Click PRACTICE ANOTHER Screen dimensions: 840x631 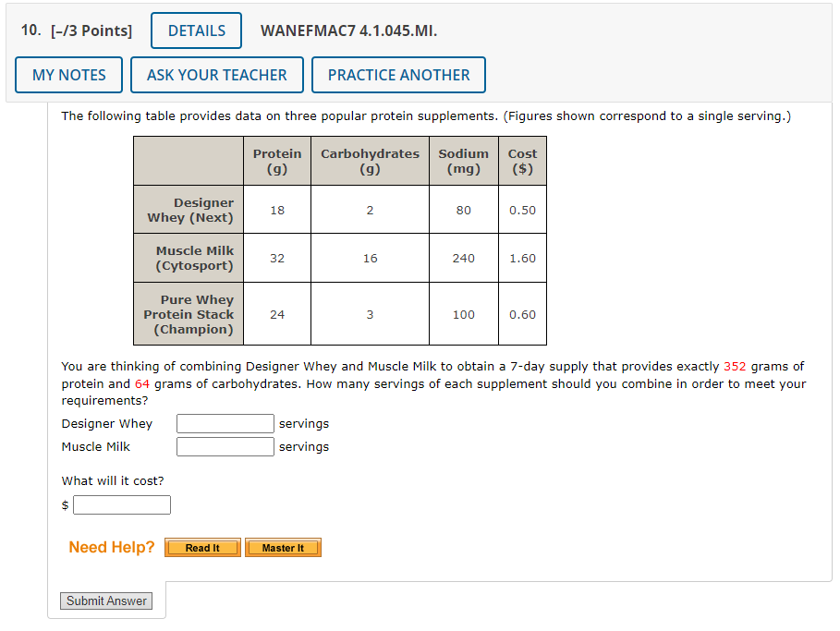click(x=398, y=74)
